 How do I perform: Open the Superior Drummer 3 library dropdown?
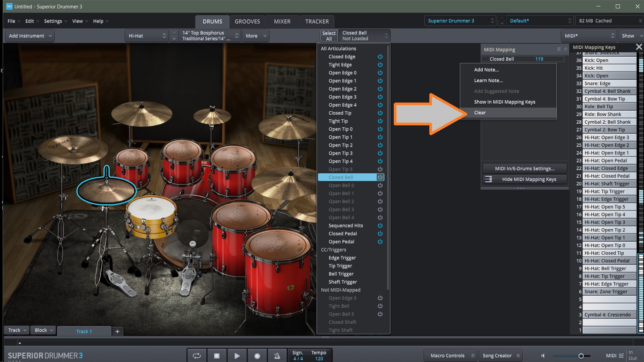(x=460, y=21)
